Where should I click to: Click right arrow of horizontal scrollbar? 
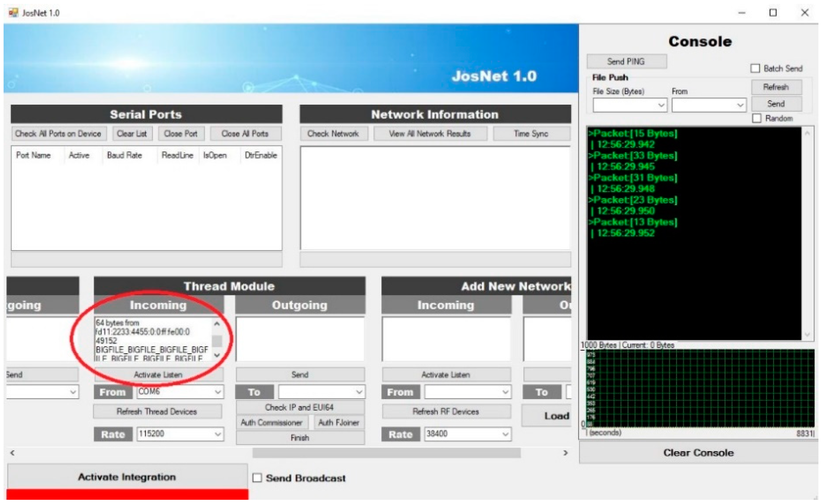[x=566, y=453]
